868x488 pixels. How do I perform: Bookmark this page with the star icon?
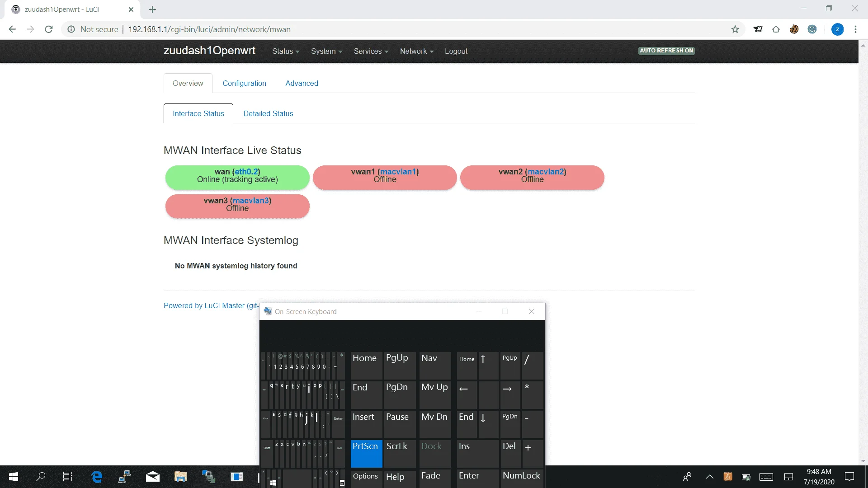(735, 29)
